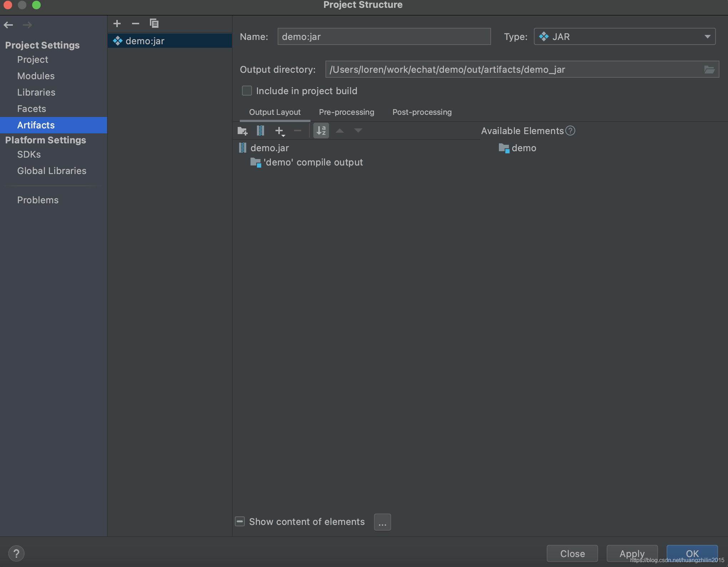Switch to the Pre-processing tab

click(x=346, y=112)
